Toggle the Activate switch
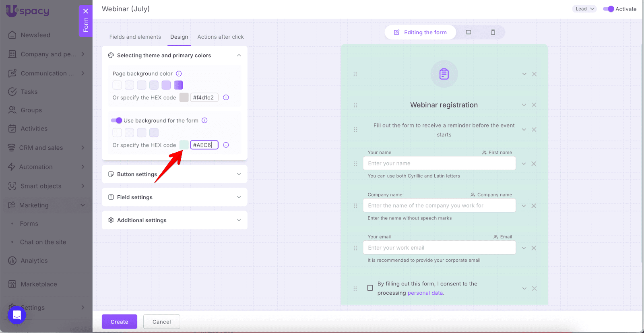The width and height of the screenshot is (644, 333). point(608,9)
